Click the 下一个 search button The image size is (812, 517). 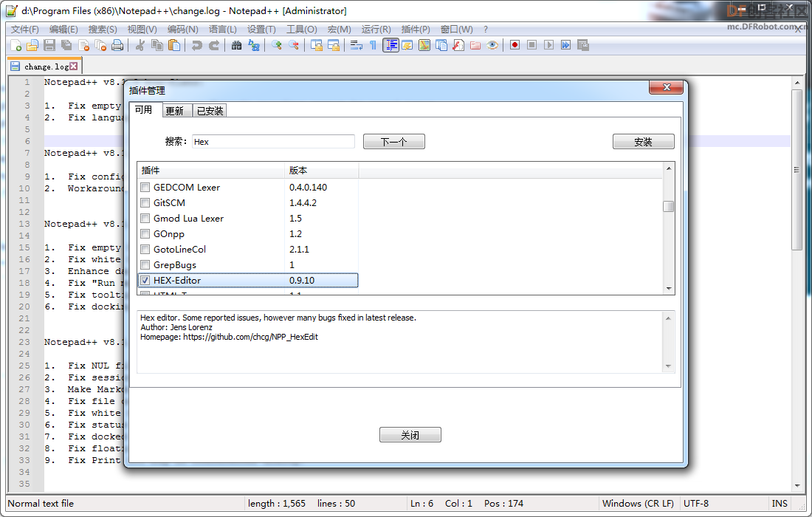pyautogui.click(x=394, y=141)
